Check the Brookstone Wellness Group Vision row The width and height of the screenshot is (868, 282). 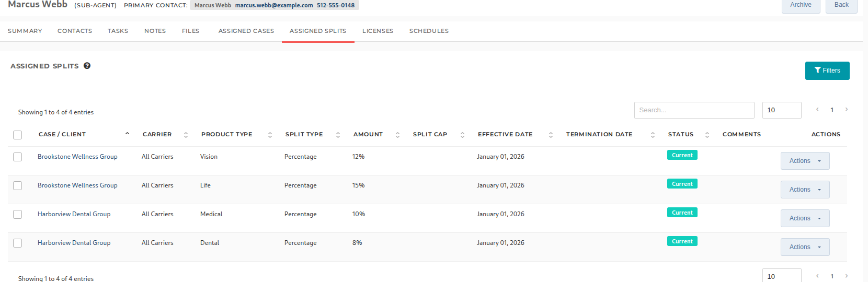18,157
